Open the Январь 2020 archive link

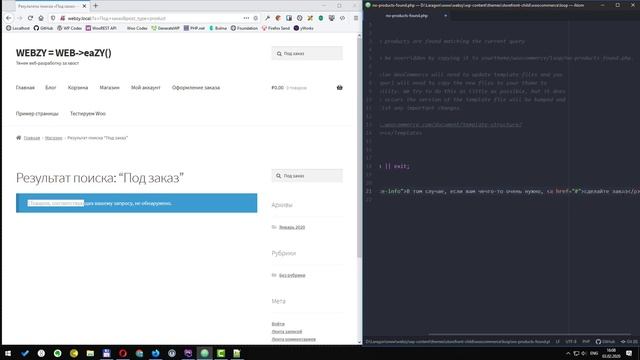(292, 227)
